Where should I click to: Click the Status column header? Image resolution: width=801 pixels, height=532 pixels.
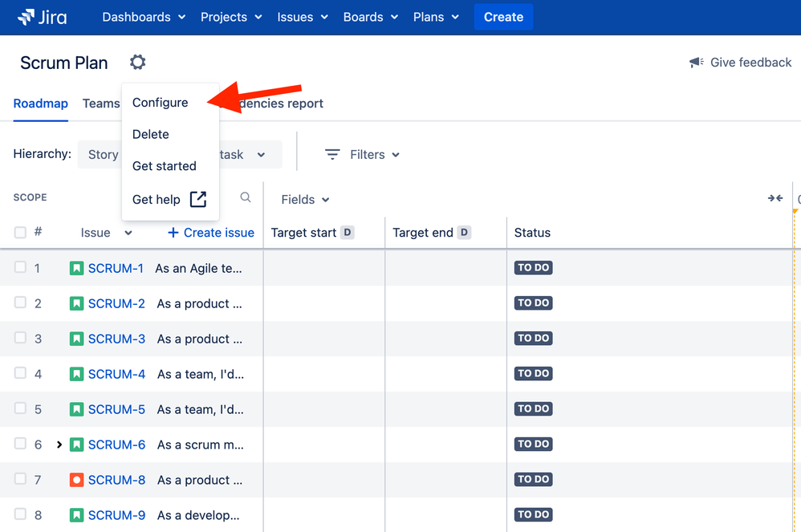[x=532, y=233]
